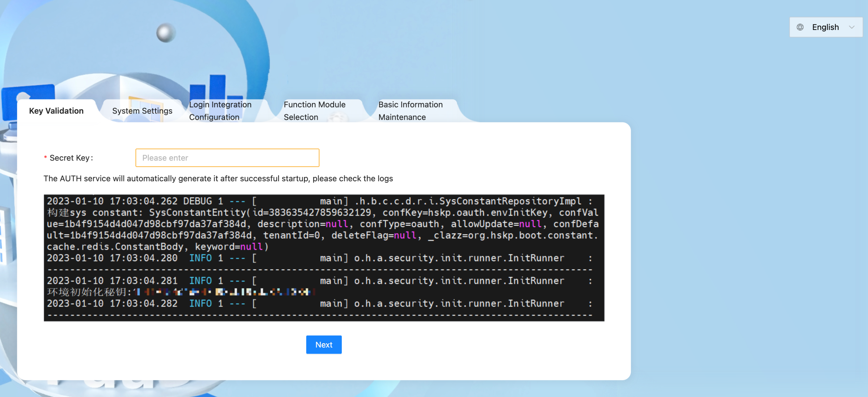Go to Login Integration Configuration tab
This screenshot has width=868, height=397.
point(220,111)
